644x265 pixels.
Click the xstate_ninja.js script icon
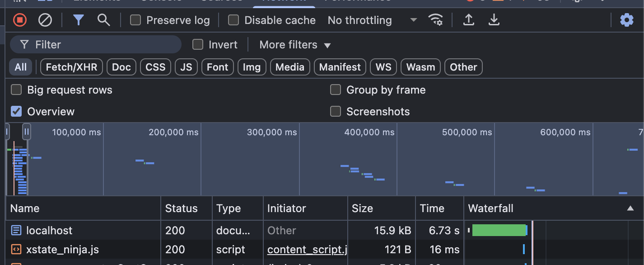click(16, 250)
